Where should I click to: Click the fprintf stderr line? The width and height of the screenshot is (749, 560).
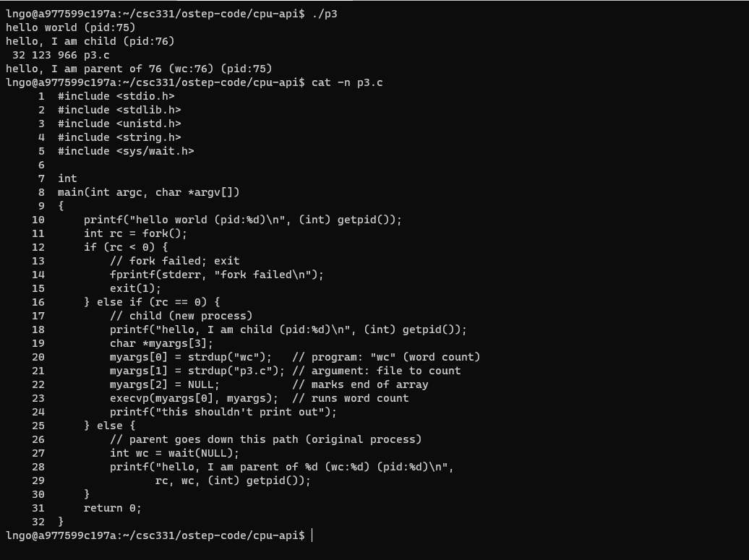[x=216, y=275]
